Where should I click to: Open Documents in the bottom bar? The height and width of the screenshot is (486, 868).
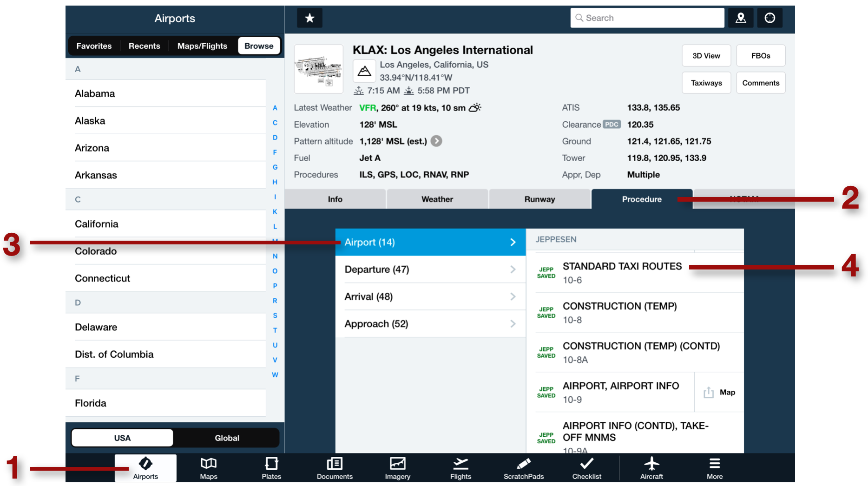click(335, 468)
